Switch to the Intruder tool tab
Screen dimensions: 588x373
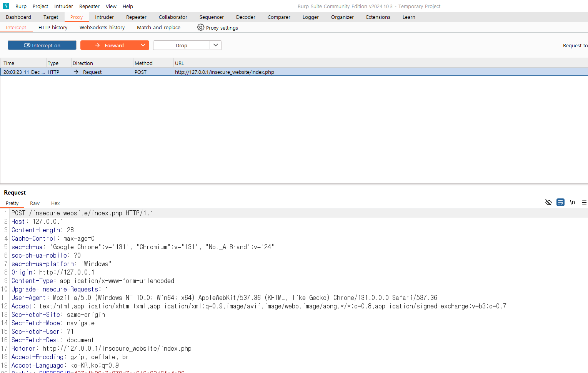[105, 17]
